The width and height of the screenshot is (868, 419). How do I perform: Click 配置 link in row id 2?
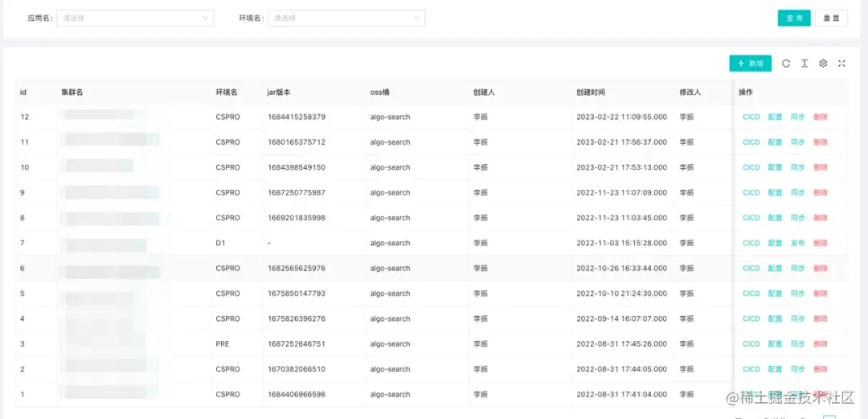pos(775,369)
